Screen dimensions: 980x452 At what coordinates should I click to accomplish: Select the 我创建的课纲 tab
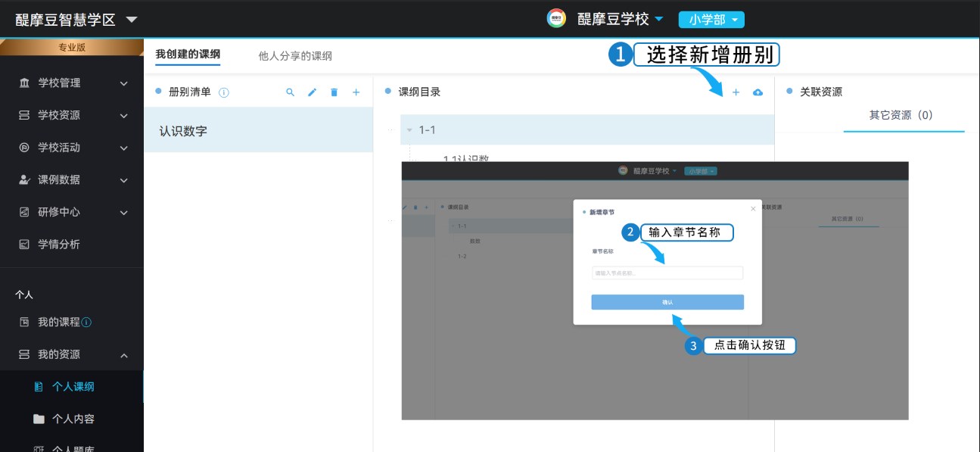(x=188, y=55)
